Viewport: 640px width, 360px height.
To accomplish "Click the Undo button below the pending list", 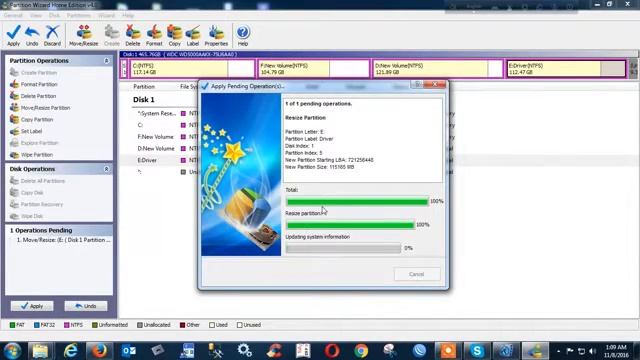I will pyautogui.click(x=86, y=306).
